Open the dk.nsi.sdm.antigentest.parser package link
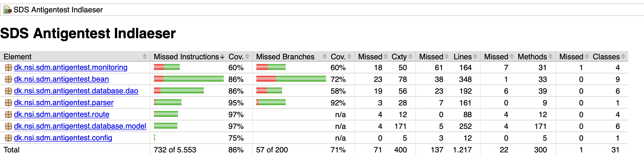 (x=64, y=103)
